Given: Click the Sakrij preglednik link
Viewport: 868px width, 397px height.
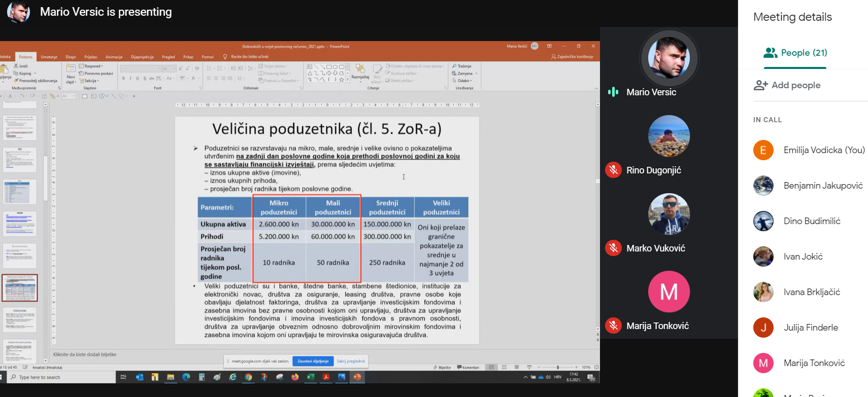Looking at the screenshot, I should [x=351, y=361].
